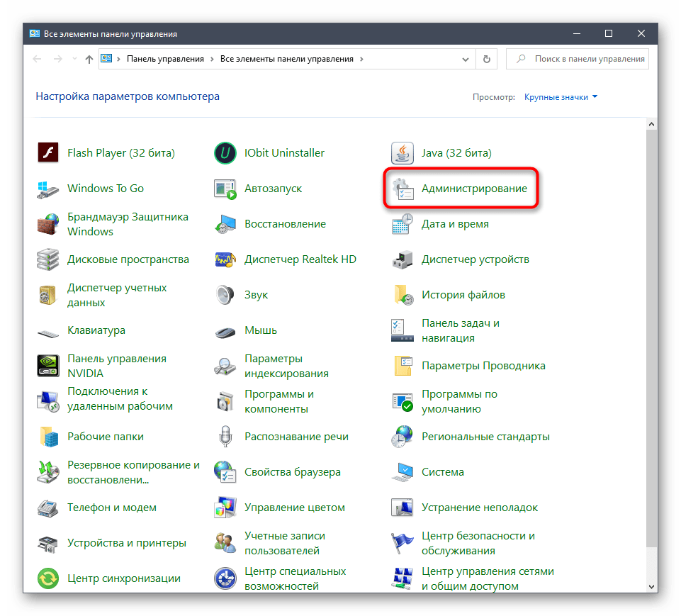Open Устранение неполадок link
Viewport: 681px width, 616px height.
(479, 508)
